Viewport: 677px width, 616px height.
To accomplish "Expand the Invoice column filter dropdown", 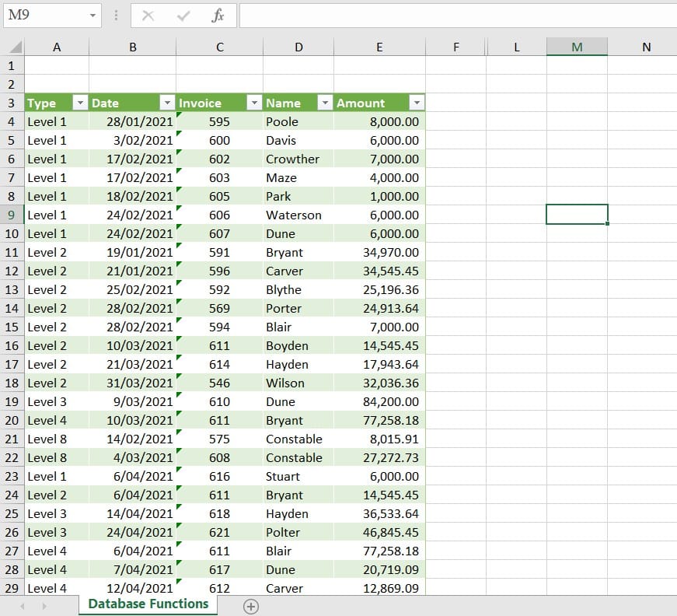I will point(253,103).
